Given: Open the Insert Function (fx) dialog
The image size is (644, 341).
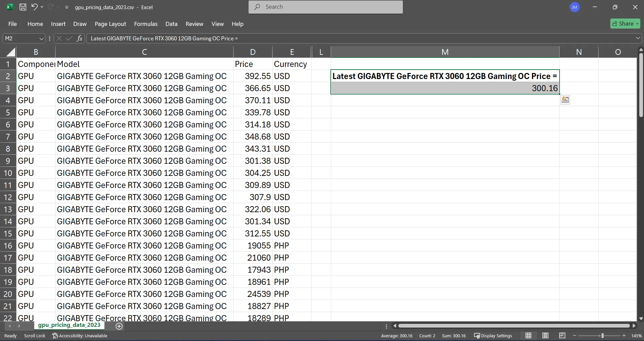Looking at the screenshot, I should pyautogui.click(x=79, y=38).
